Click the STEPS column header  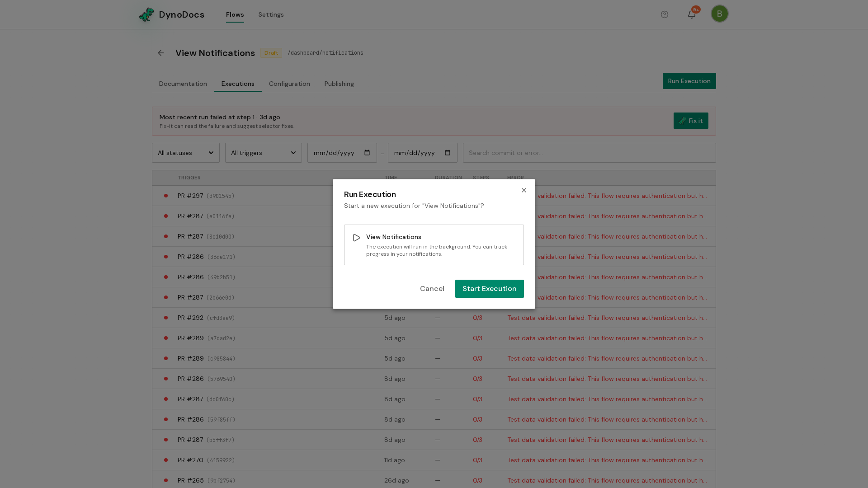481,178
